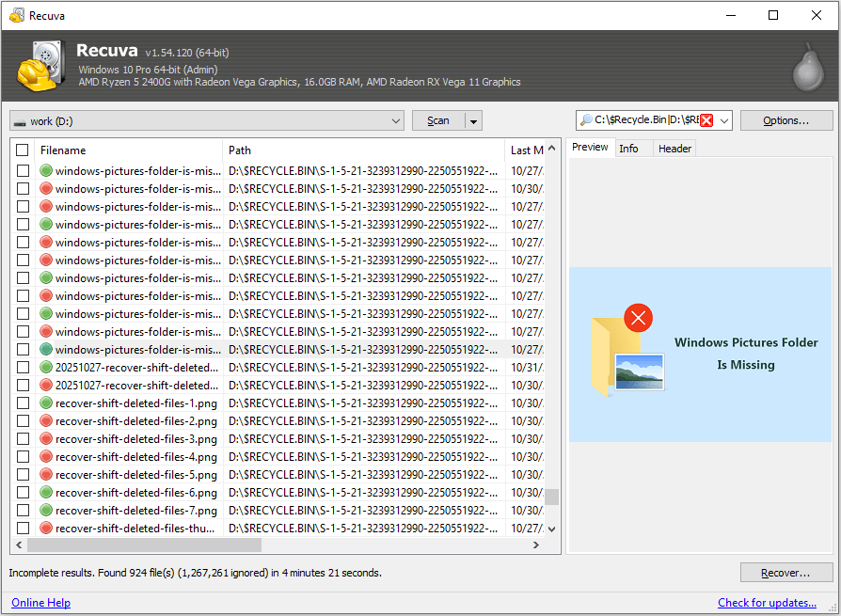Check the box for recover-shift-deleted-files-3.png
The width and height of the screenshot is (841, 616).
pos(23,438)
